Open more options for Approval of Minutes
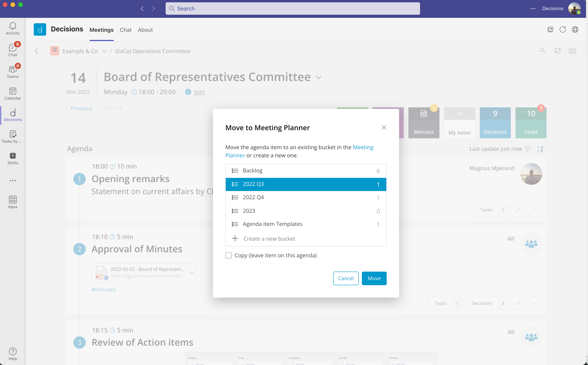 (536, 303)
